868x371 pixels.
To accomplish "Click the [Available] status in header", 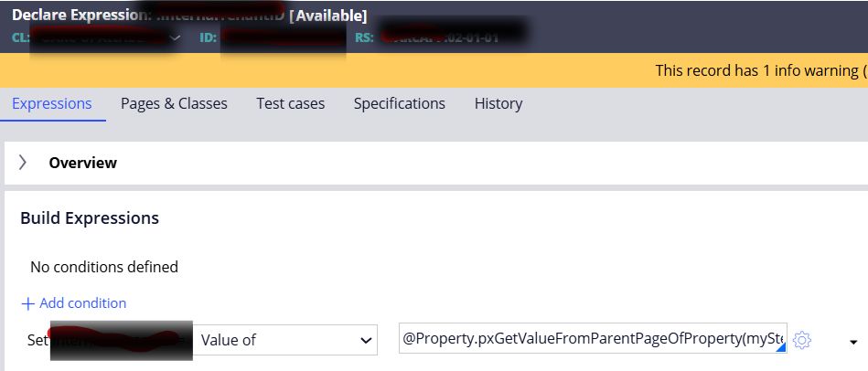I will point(327,16).
